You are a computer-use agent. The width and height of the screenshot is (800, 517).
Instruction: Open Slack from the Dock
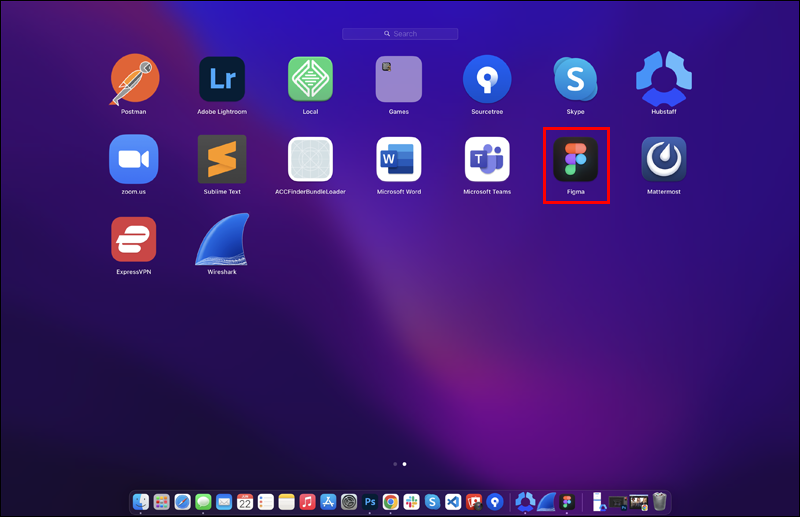411,502
